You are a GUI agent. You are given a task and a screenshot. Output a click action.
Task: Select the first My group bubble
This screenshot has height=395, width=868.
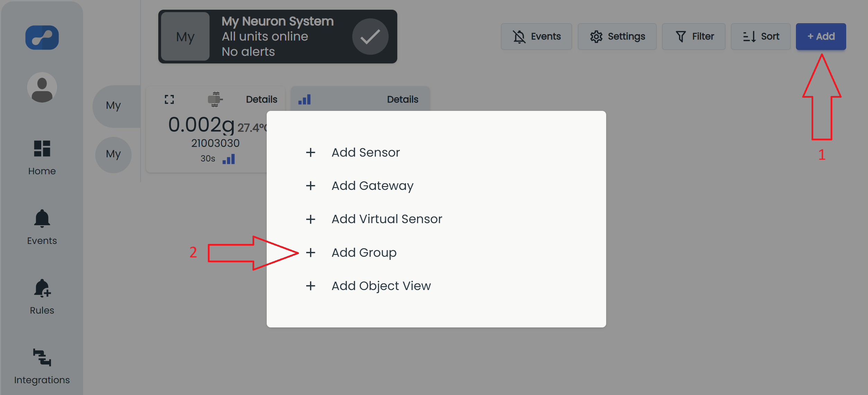click(x=116, y=106)
